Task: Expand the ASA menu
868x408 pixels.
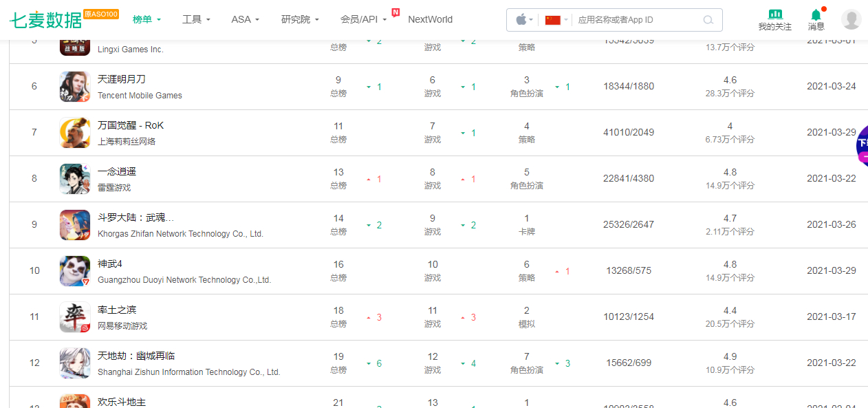Action: [x=246, y=19]
